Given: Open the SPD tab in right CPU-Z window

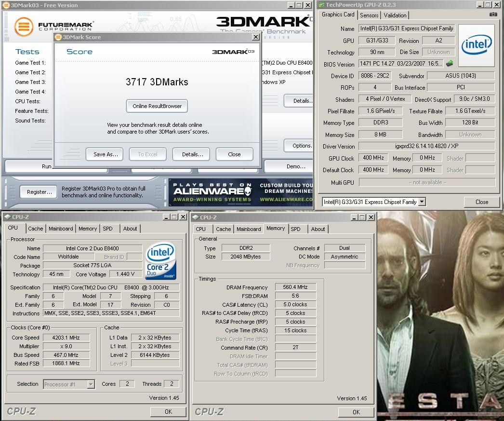Looking at the screenshot, I should click(296, 229).
